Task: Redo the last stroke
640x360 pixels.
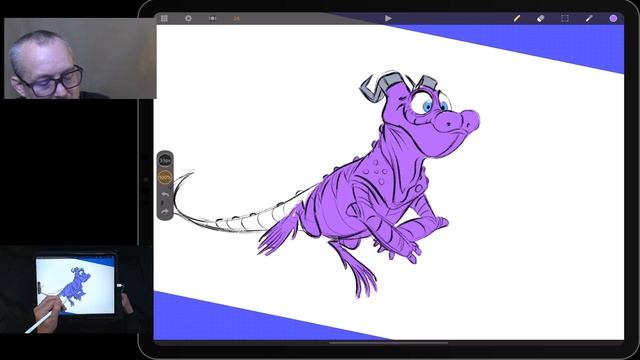Action: click(164, 211)
